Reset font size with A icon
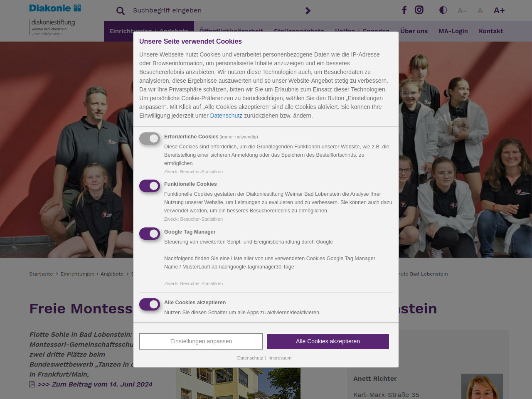Viewport: 532px width, 399px height. click(x=480, y=11)
